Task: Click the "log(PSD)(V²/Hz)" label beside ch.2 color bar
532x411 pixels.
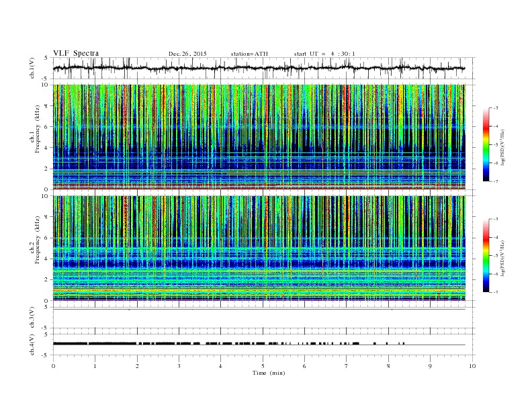Action: coord(503,258)
